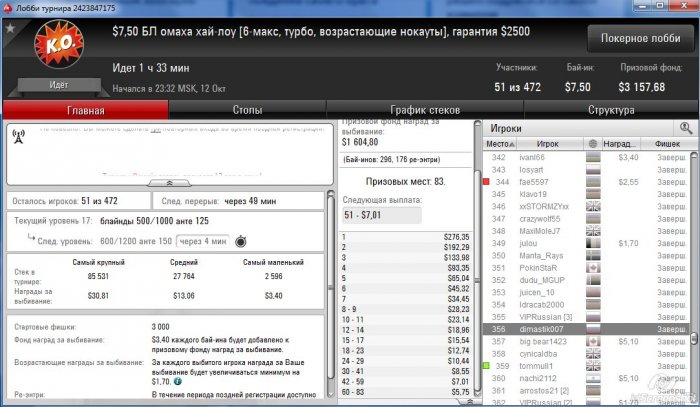Open the Главная tab
The width and height of the screenshot is (700, 407).
pyautogui.click(x=86, y=110)
